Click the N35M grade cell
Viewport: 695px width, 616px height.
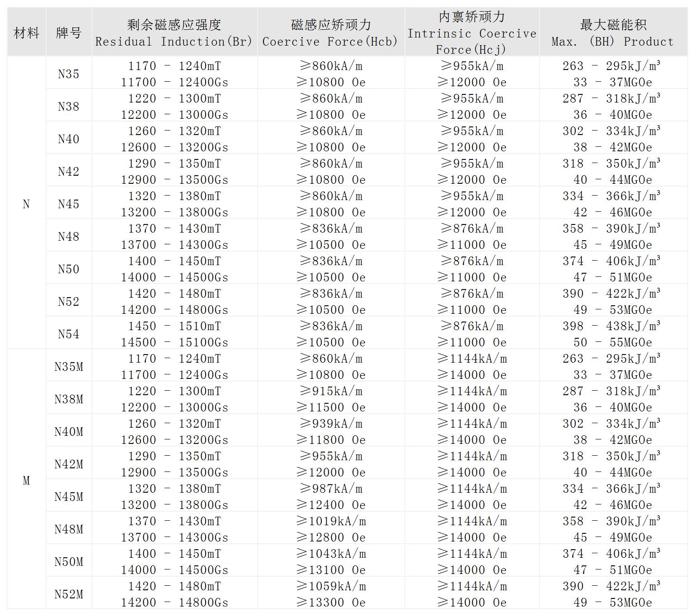coord(69,367)
